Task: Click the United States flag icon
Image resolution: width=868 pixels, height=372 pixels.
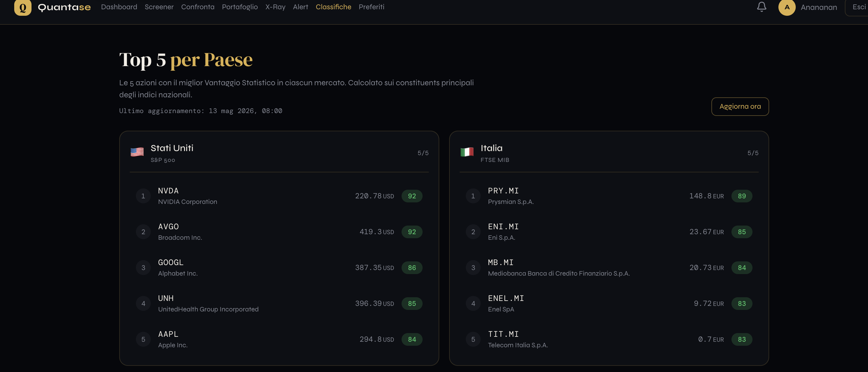Action: pyautogui.click(x=137, y=152)
